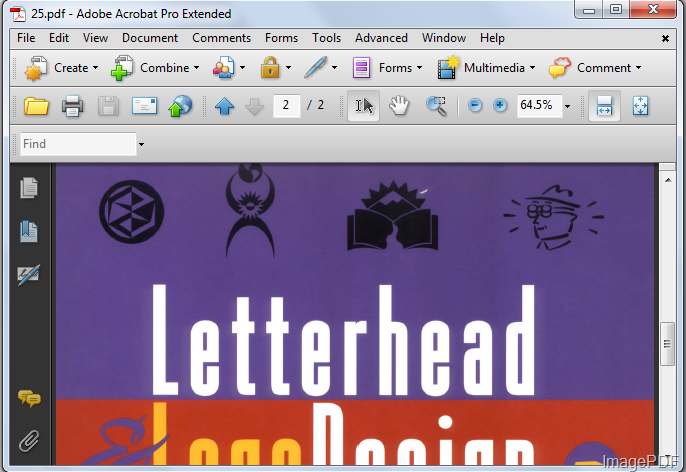Click the Combine files icon
Screen dimensions: 686x472
click(122, 68)
